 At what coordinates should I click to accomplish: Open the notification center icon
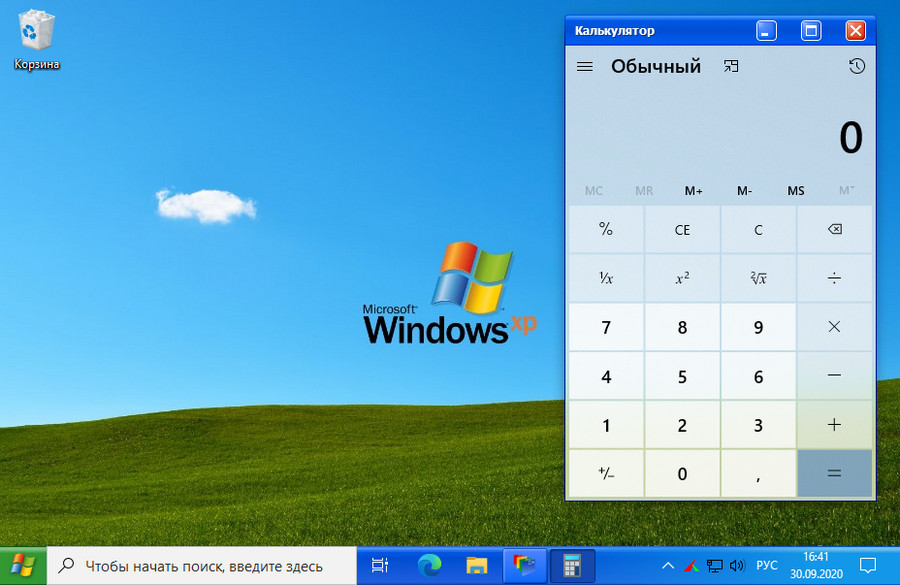[868, 566]
